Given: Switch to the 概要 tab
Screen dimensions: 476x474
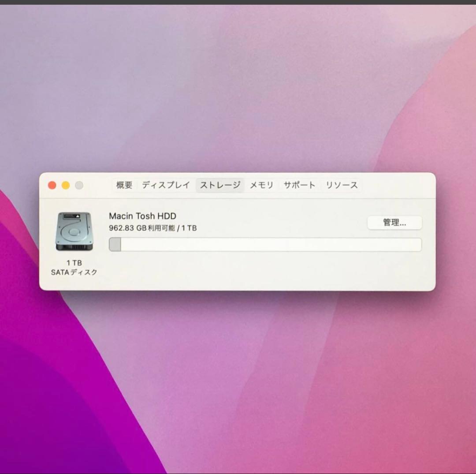Looking at the screenshot, I should [124, 185].
